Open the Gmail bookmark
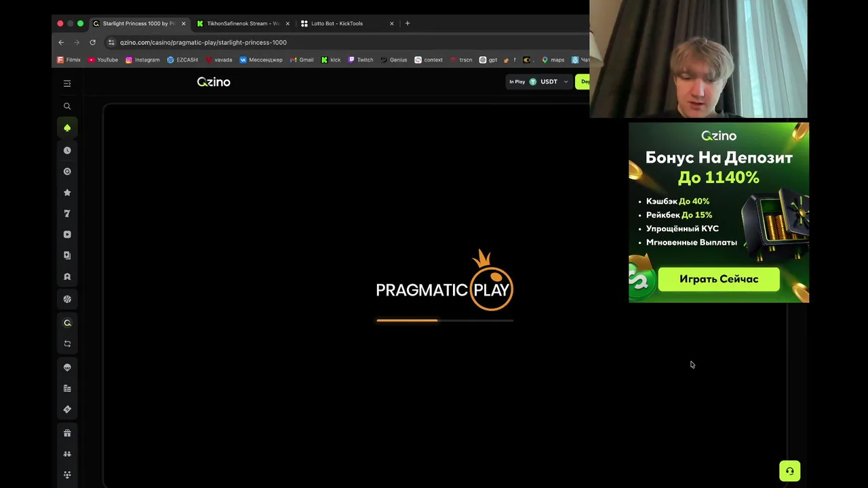The width and height of the screenshot is (868, 488). pyautogui.click(x=302, y=60)
